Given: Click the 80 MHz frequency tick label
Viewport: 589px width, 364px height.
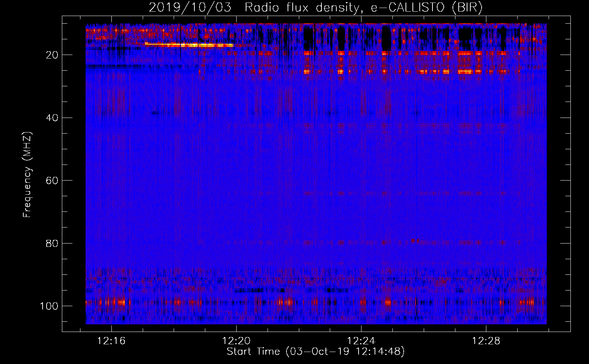Looking at the screenshot, I should (52, 243).
